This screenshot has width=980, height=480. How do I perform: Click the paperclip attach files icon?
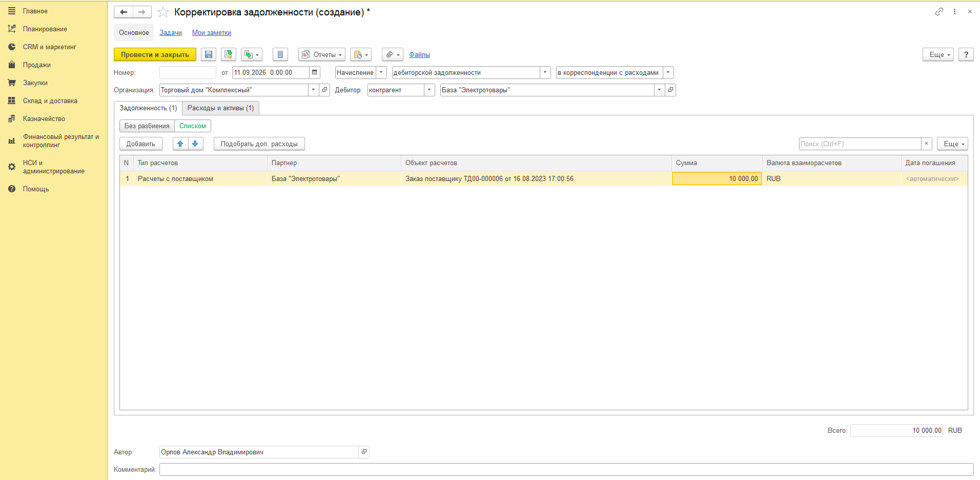(x=393, y=54)
